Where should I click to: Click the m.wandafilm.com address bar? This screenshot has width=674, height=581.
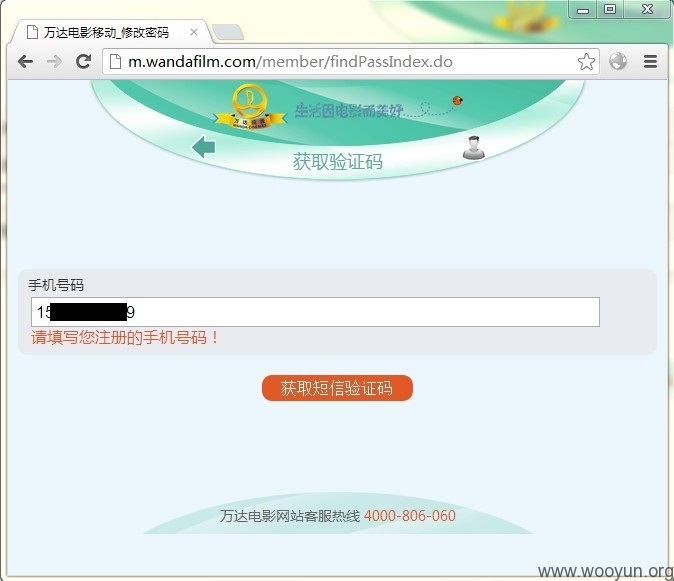point(350,62)
